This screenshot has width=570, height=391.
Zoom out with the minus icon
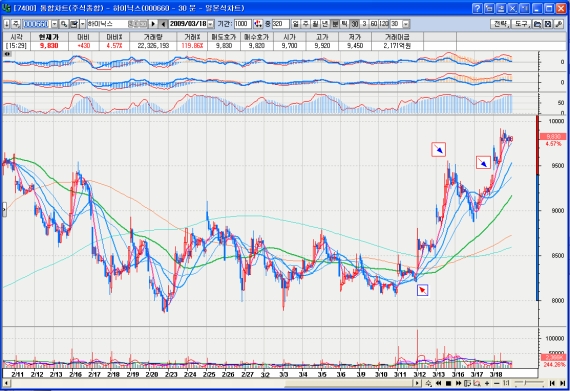tap(496, 383)
